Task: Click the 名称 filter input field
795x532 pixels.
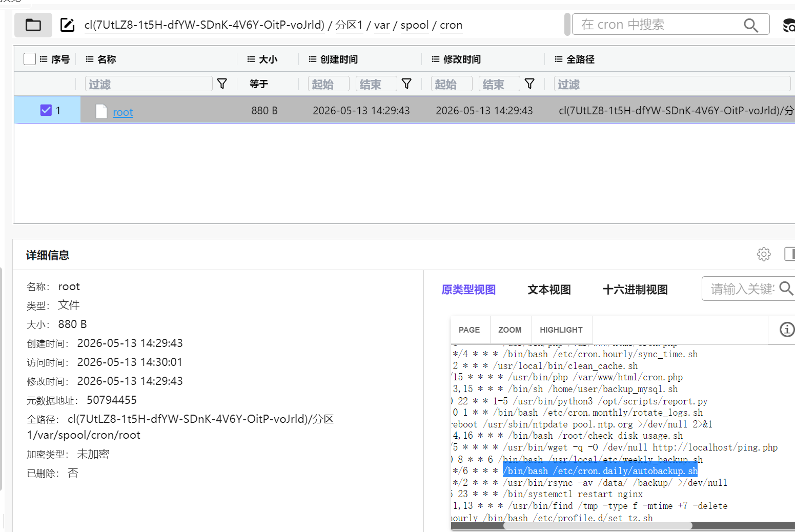Action: [149, 84]
